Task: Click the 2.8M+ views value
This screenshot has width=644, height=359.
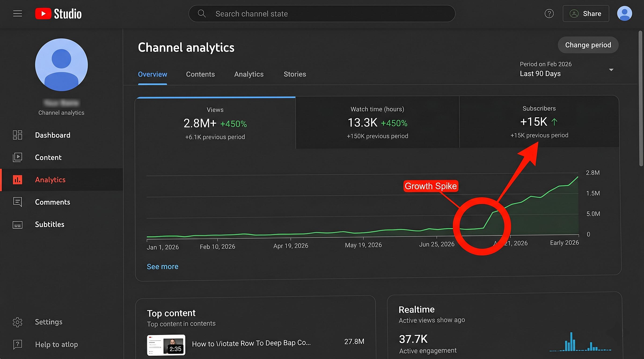Action: click(x=200, y=123)
